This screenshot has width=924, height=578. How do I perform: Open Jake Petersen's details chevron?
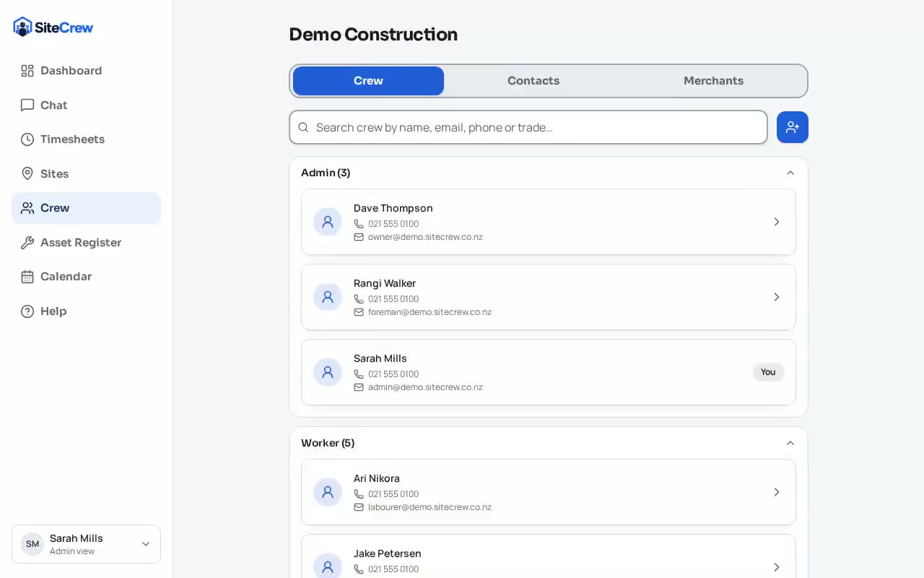(777, 567)
